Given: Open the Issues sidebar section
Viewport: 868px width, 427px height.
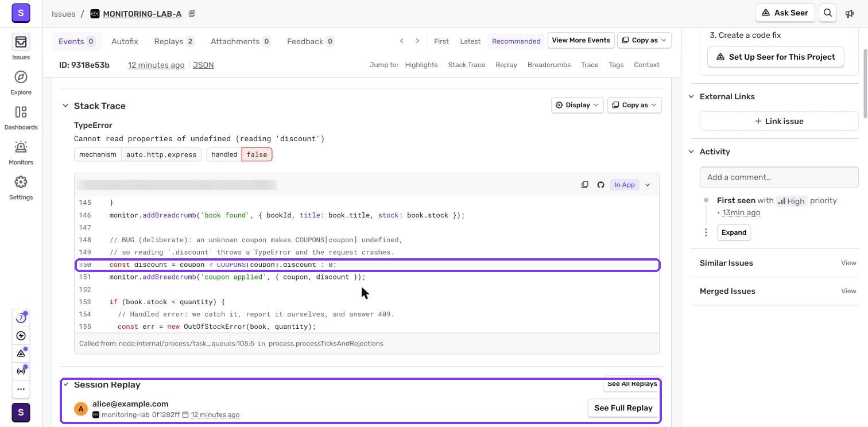Looking at the screenshot, I should (x=21, y=46).
